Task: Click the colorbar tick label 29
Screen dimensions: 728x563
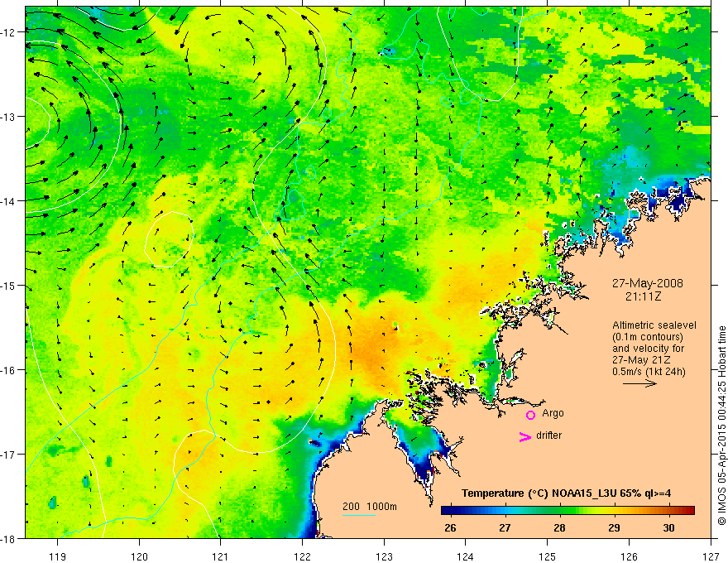Action: tap(614, 527)
